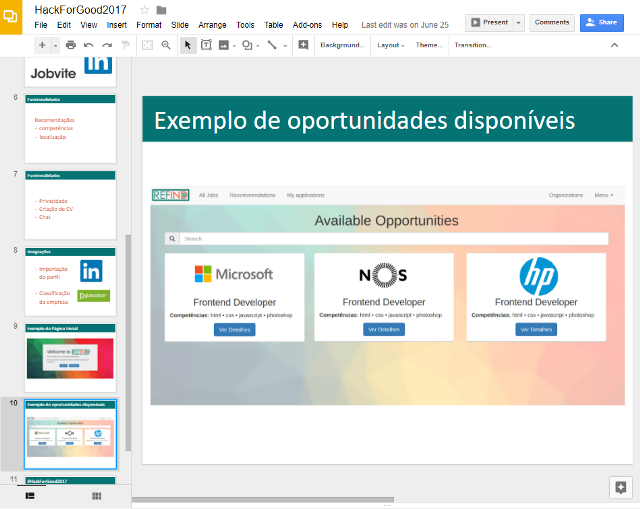This screenshot has height=509, width=640.
Task: Open the Insert menu
Action: tap(117, 25)
